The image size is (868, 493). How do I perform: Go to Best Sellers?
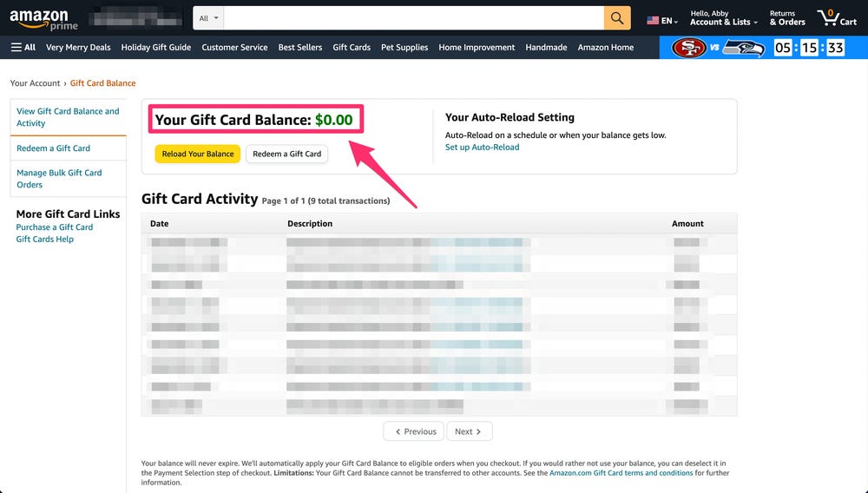tap(300, 48)
